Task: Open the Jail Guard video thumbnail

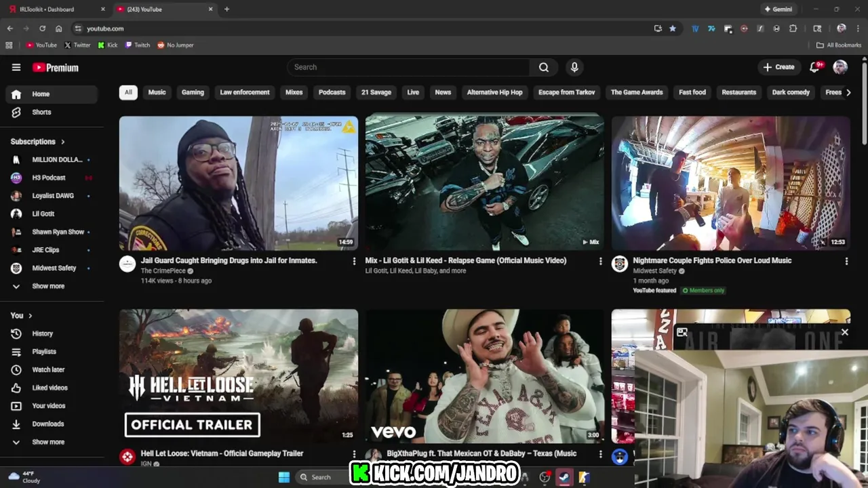Action: coord(239,183)
